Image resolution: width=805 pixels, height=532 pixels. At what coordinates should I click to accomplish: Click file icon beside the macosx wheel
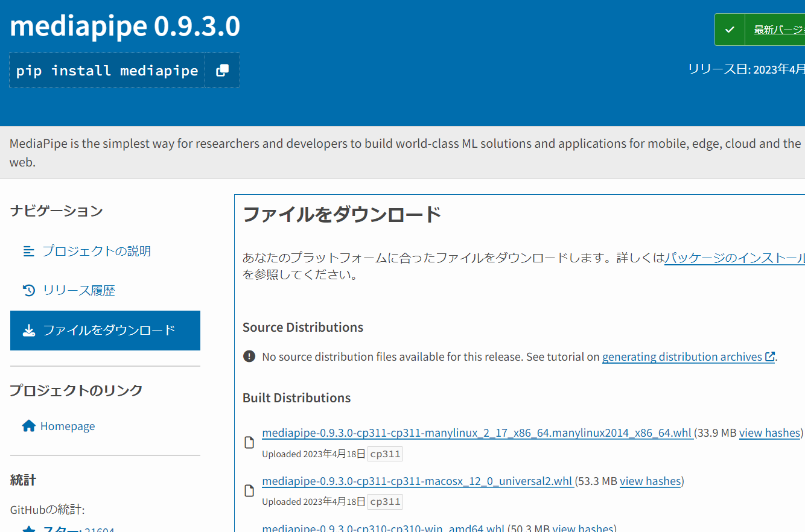pyautogui.click(x=249, y=491)
